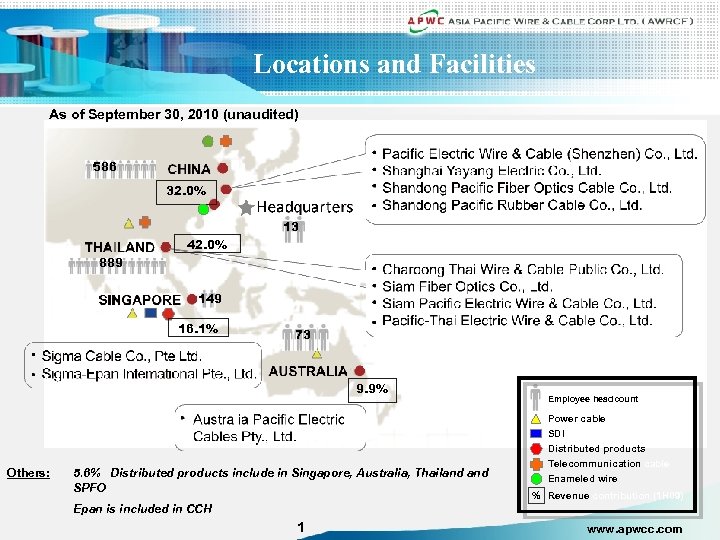Viewport: 720px width, 540px height.
Task: Click the CHINA country label
Action: pyautogui.click(x=189, y=169)
